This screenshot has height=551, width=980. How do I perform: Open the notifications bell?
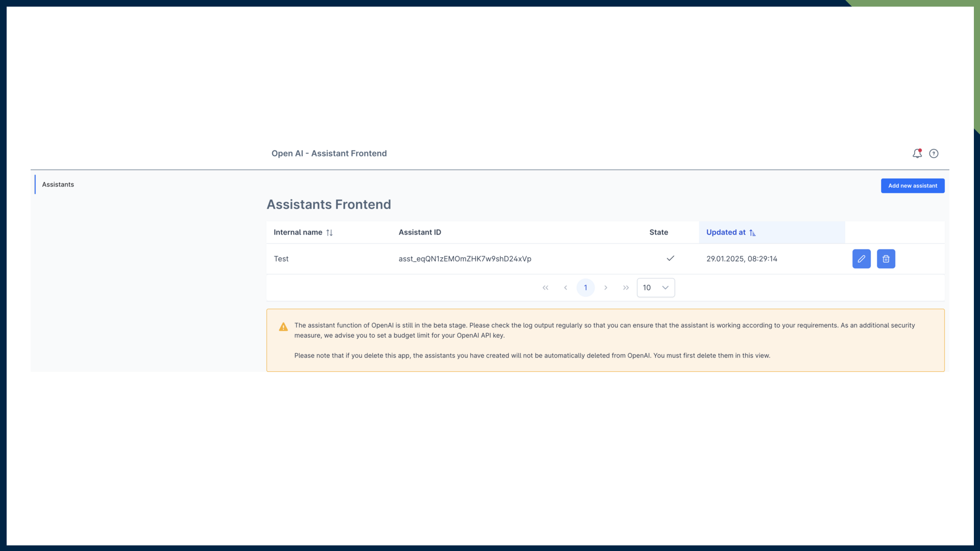tap(917, 154)
